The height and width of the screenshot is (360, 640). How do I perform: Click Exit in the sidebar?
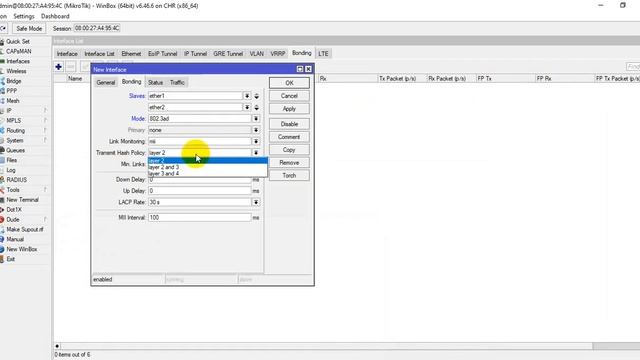point(10,259)
